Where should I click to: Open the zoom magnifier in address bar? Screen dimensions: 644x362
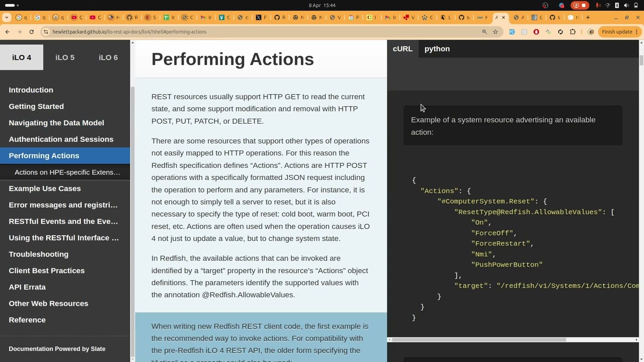coord(485,32)
